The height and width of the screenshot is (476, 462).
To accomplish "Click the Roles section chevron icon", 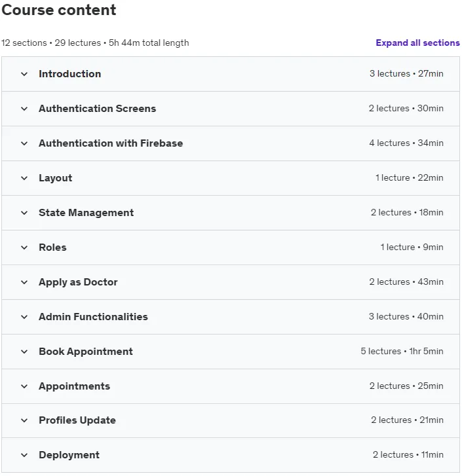I will tap(24, 247).
